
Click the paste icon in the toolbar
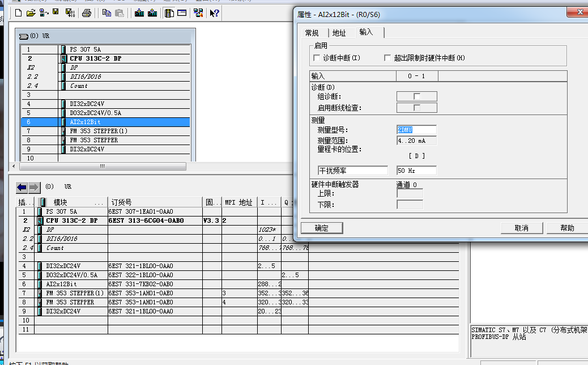coord(120,13)
